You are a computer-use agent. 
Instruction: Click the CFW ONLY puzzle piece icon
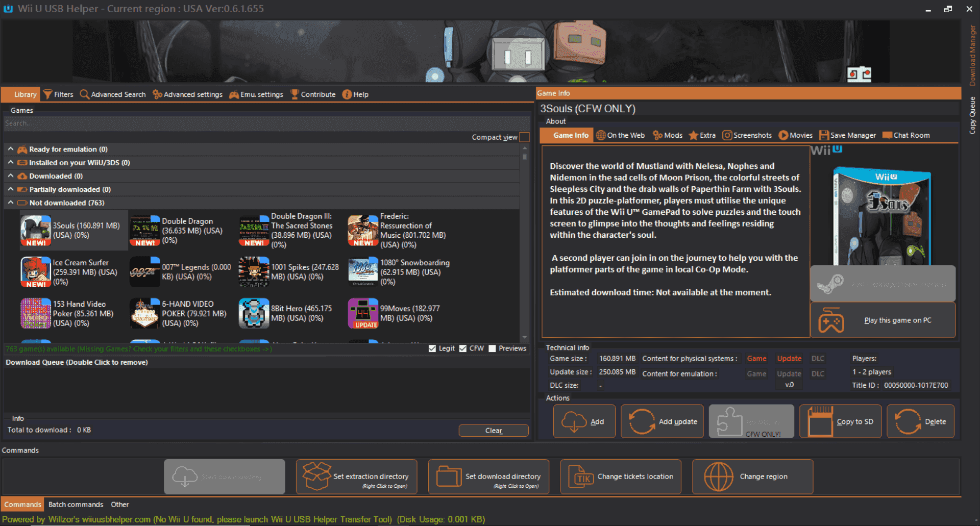tap(730, 421)
